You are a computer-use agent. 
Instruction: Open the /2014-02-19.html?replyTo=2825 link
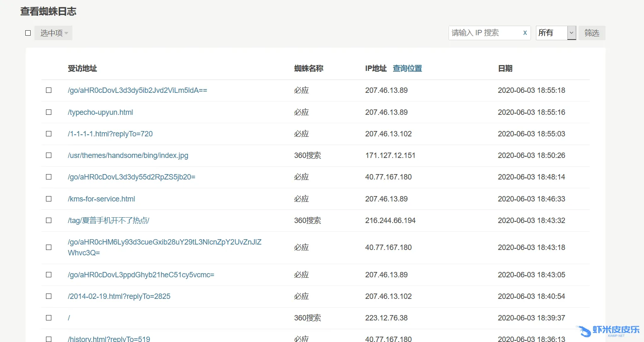(x=119, y=296)
